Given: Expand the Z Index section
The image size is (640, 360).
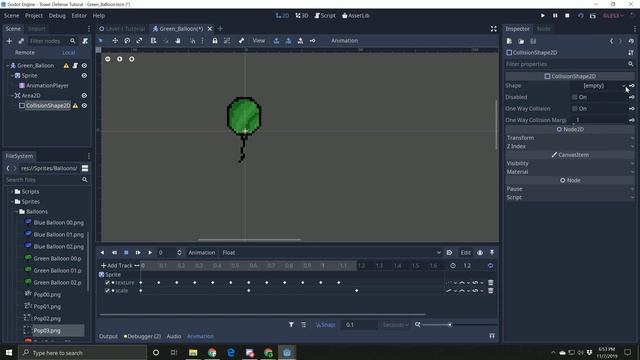Looking at the screenshot, I should point(569,147).
